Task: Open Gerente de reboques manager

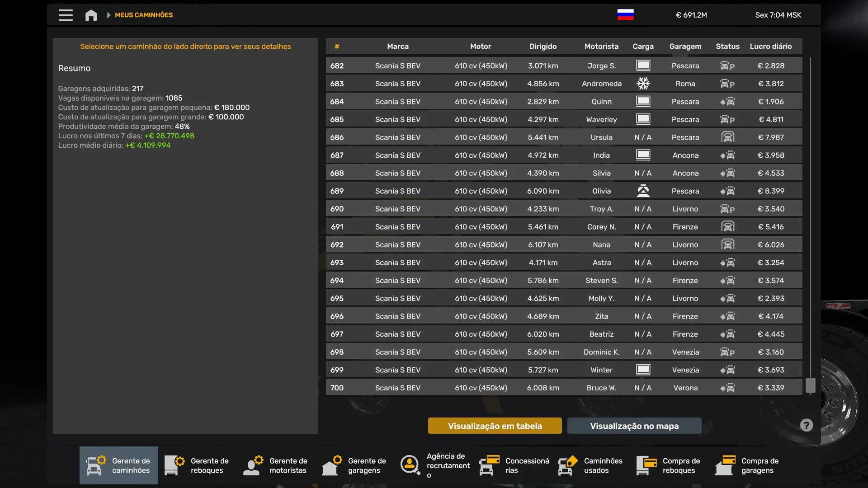Action: (x=198, y=465)
